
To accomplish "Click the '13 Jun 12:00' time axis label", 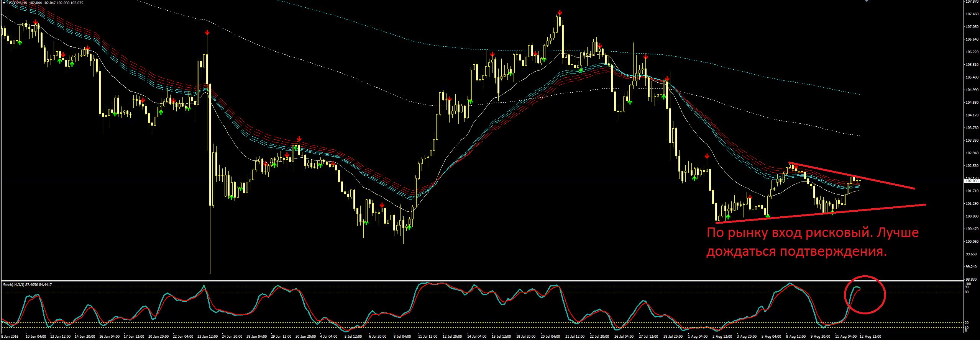I will [61, 337].
